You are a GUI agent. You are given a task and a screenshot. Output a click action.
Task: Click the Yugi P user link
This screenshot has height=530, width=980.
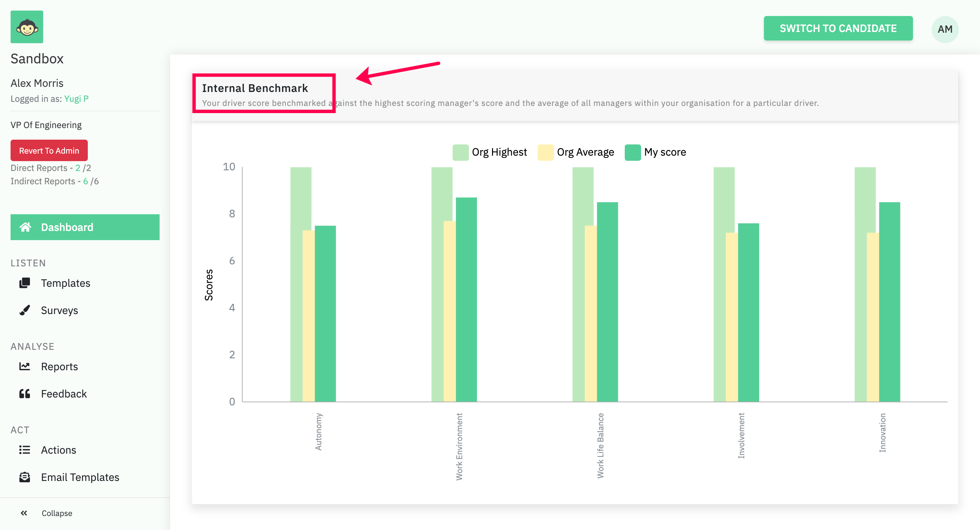76,99
